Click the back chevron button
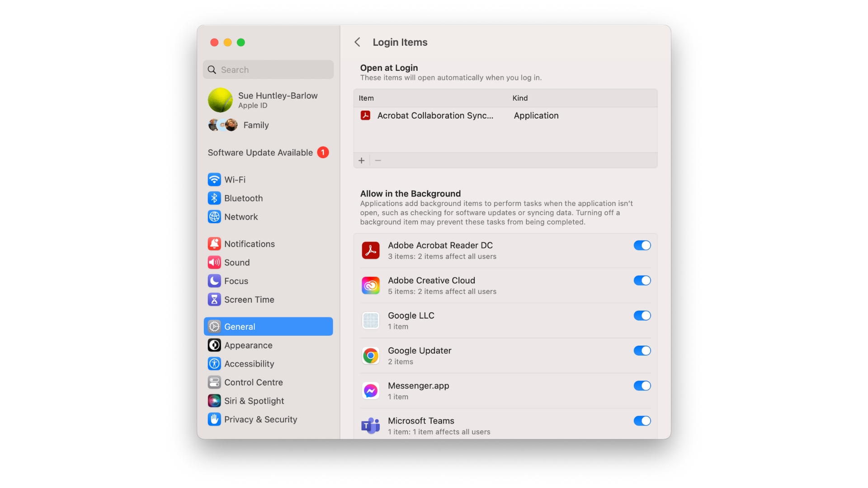Screen dimensions: 868x488 pos(356,42)
